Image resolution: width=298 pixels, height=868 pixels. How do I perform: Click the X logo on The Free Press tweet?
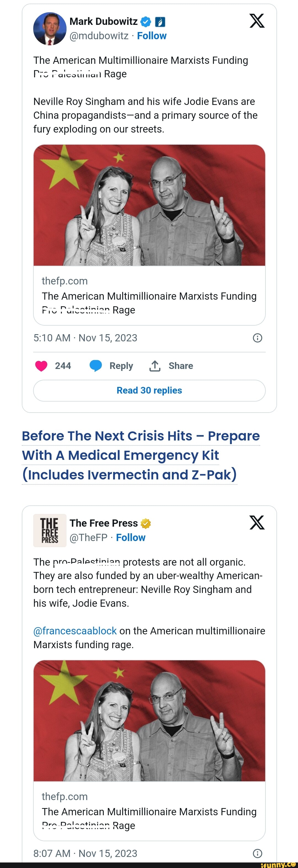click(257, 523)
